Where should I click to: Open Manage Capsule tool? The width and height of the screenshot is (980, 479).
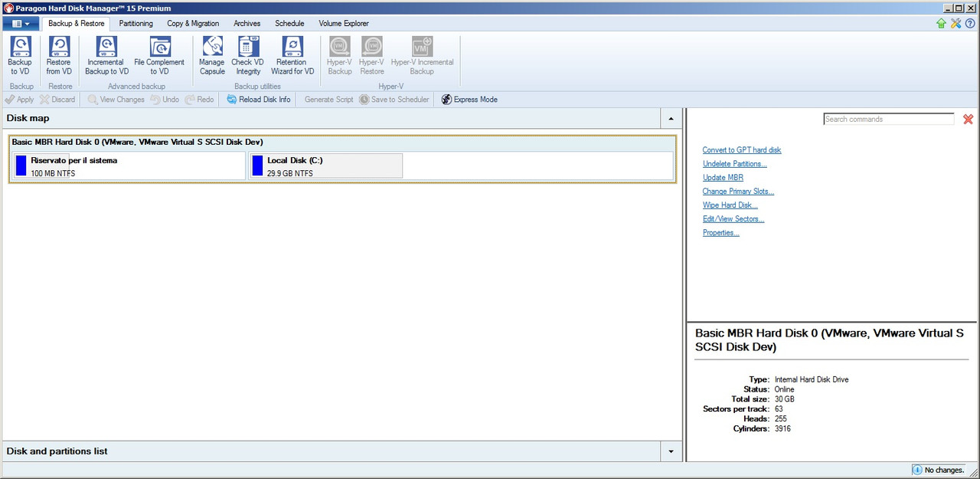[212, 56]
